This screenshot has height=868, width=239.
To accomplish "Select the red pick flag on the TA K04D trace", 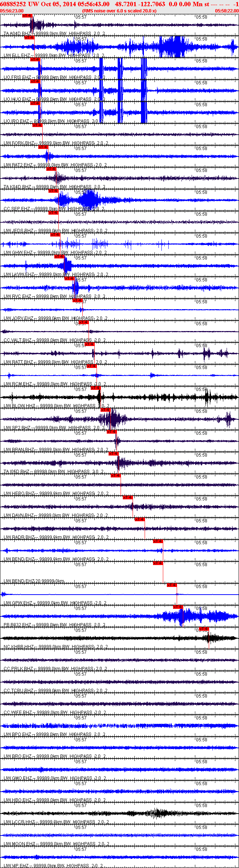I will [51, 169].
